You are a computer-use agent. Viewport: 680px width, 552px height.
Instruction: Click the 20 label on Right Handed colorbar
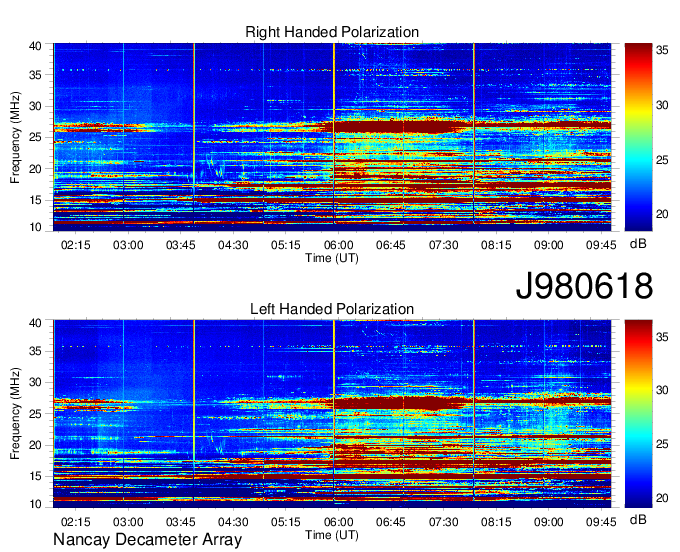(662, 214)
